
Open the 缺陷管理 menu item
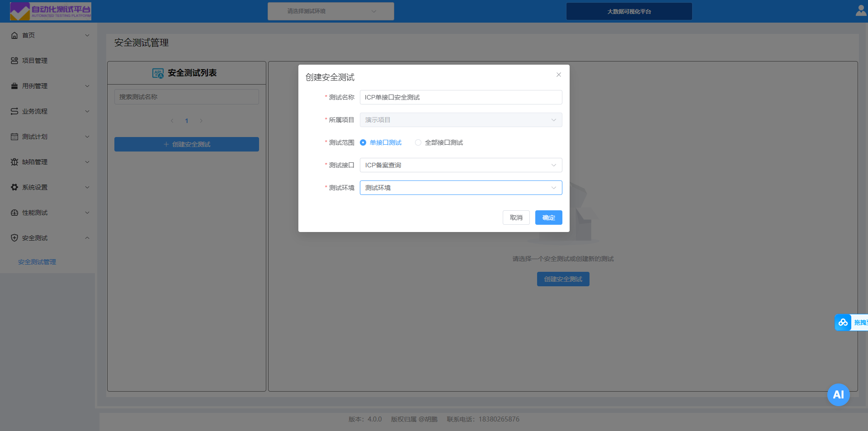(47, 162)
